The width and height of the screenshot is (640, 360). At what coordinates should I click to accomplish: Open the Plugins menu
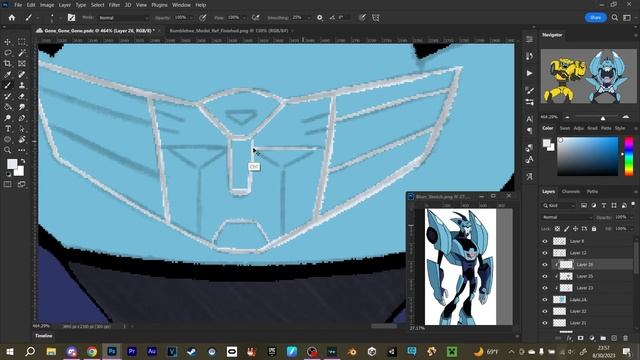pyautogui.click(x=159, y=5)
